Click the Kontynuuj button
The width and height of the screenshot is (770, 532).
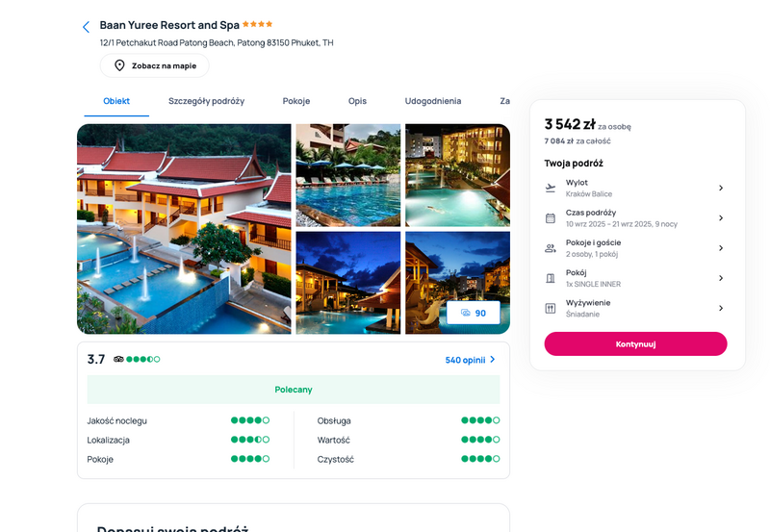point(635,344)
